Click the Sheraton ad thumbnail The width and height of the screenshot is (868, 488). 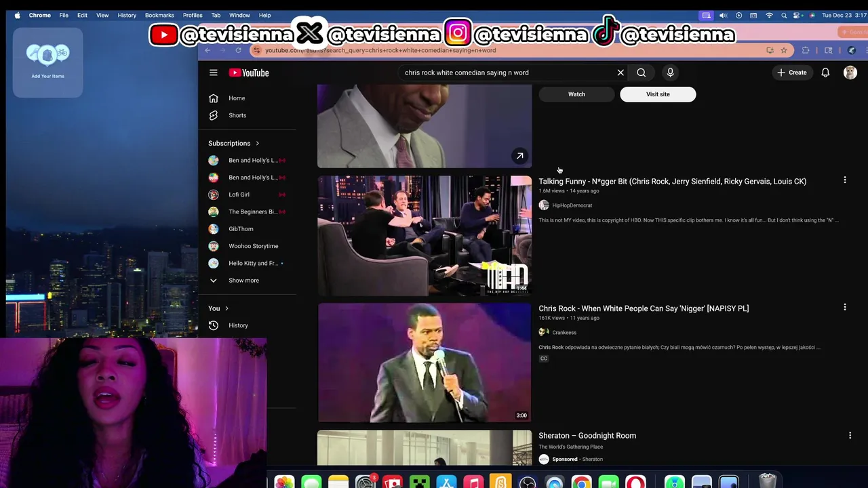[x=425, y=448]
